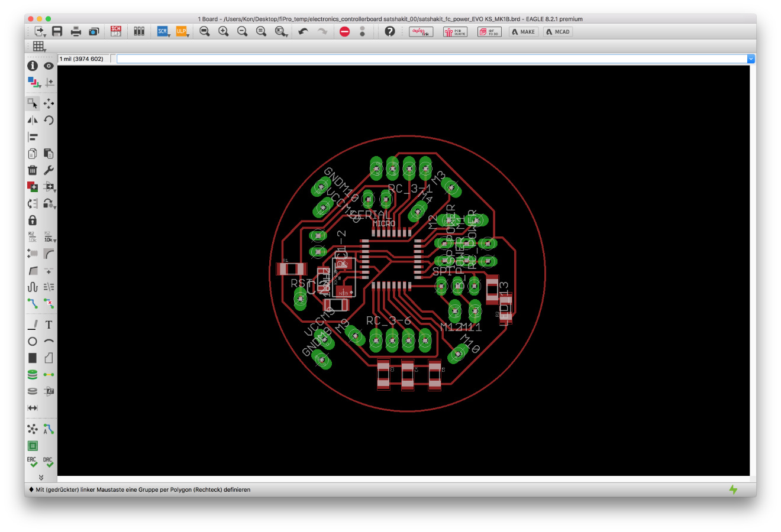Click the CAM processor icon

click(x=94, y=31)
